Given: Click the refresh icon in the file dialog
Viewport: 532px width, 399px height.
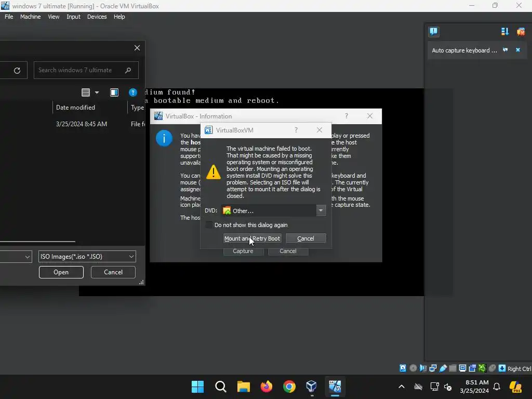Looking at the screenshot, I should coord(17,70).
